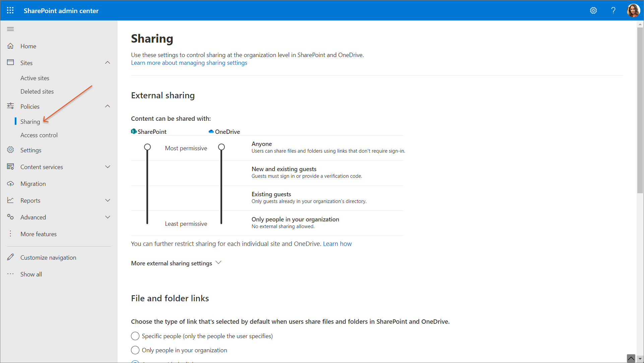Click the Learn how link
The width and height of the screenshot is (644, 363).
[x=337, y=244]
